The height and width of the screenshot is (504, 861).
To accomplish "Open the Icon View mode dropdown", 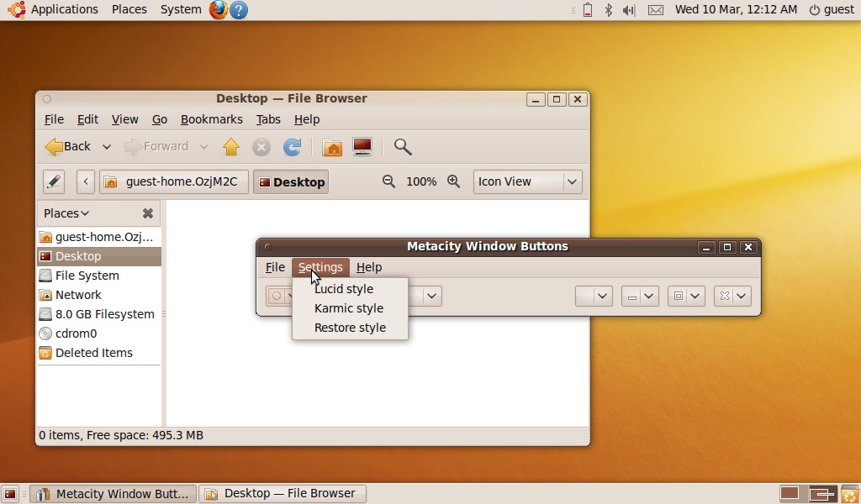I will (527, 181).
